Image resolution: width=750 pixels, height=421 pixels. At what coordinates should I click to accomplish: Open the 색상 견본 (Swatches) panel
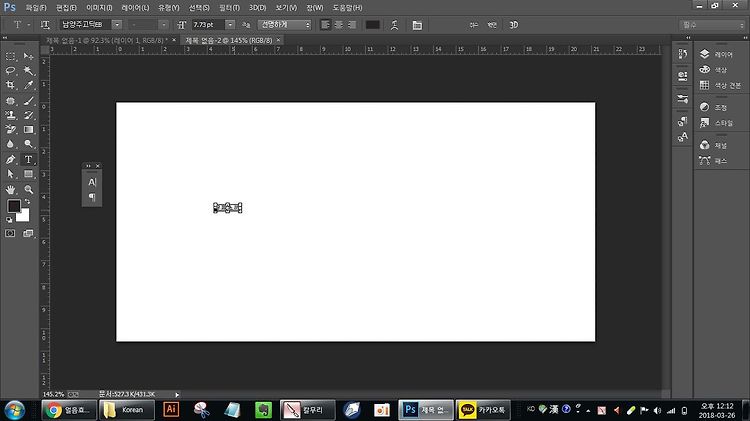point(720,85)
